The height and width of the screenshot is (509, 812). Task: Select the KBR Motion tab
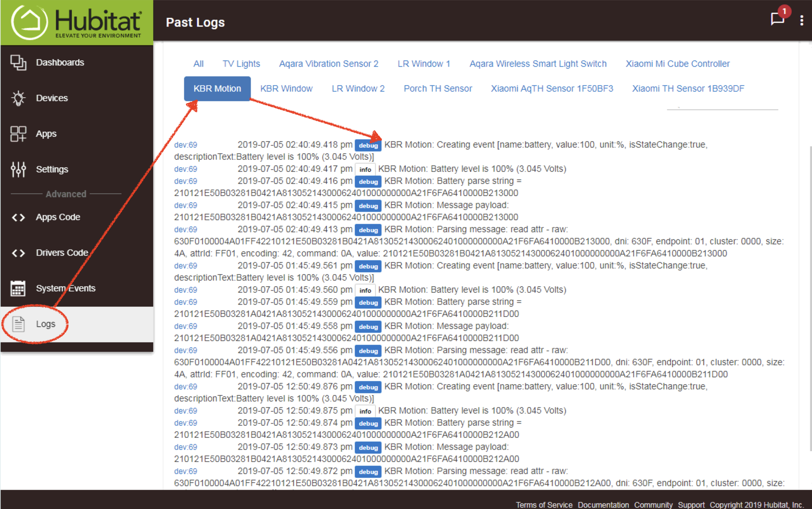pyautogui.click(x=217, y=89)
